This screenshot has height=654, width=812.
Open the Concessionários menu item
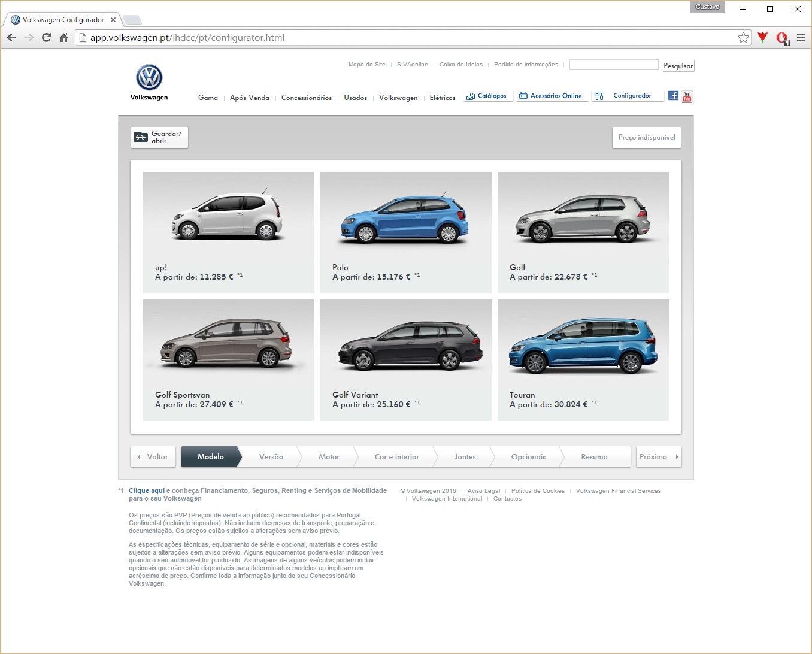click(x=306, y=98)
